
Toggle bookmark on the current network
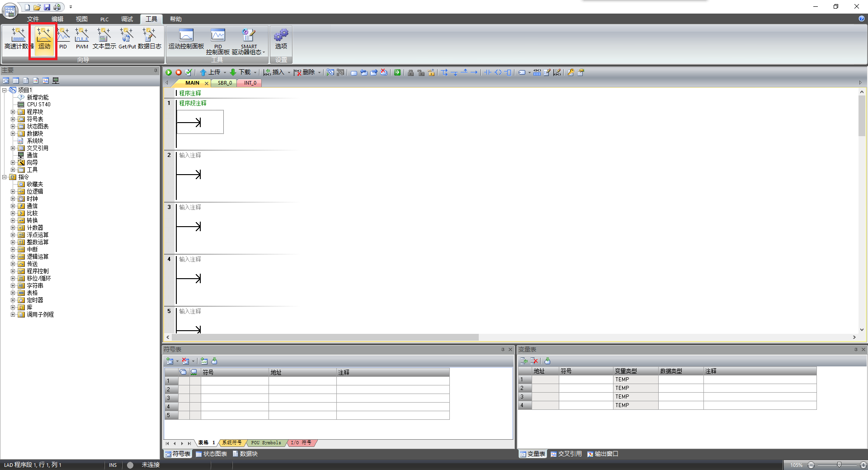(x=354, y=72)
